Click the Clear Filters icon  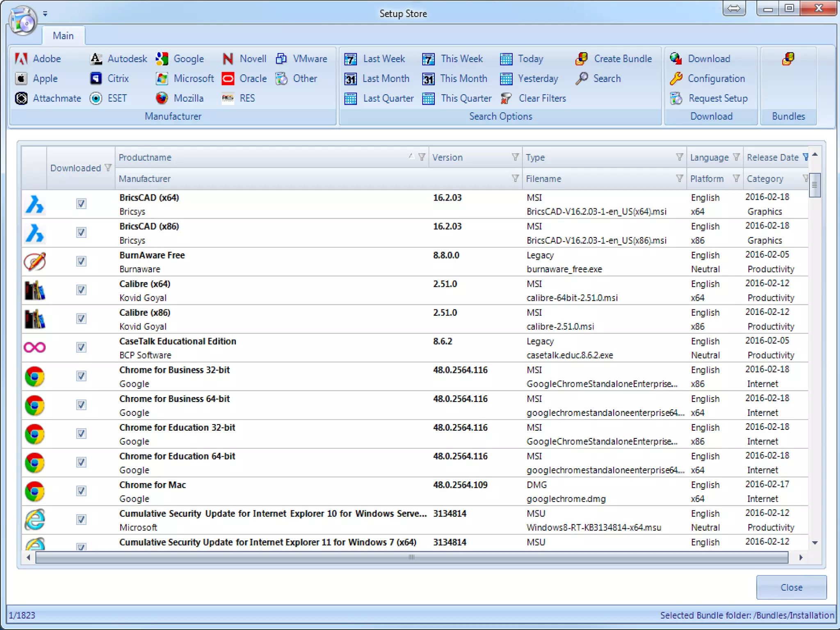pyautogui.click(x=506, y=98)
